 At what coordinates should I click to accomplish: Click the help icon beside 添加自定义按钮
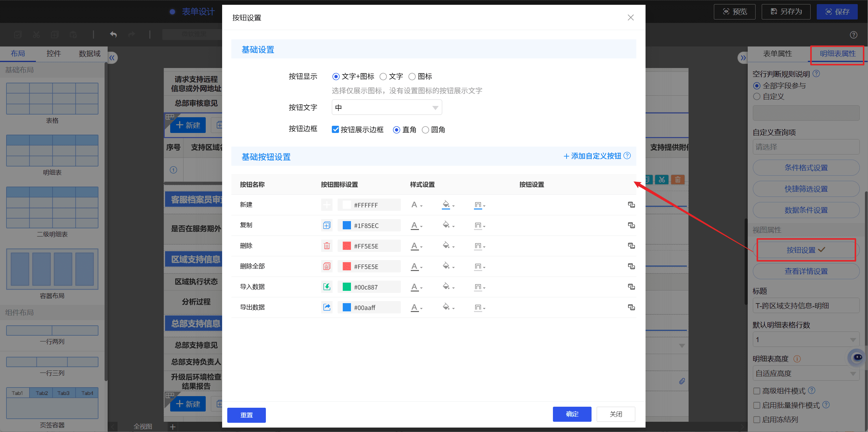627,156
